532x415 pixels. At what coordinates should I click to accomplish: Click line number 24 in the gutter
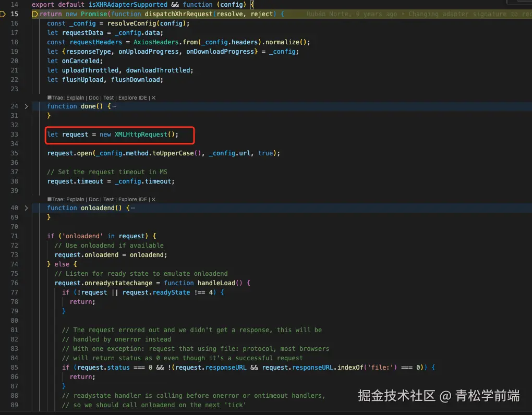[x=14, y=106]
